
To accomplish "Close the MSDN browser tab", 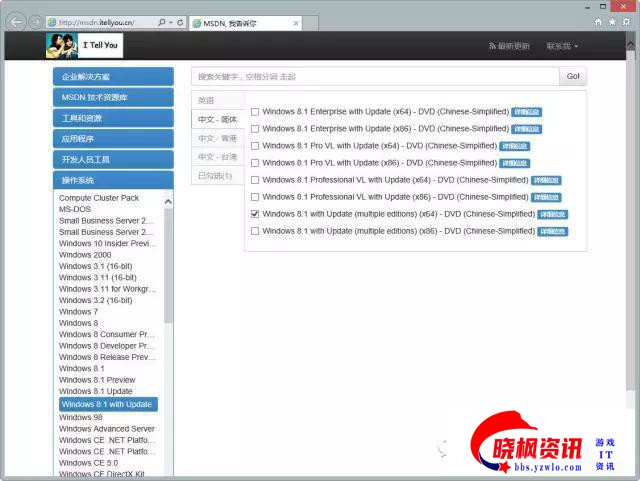I will pyautogui.click(x=296, y=23).
